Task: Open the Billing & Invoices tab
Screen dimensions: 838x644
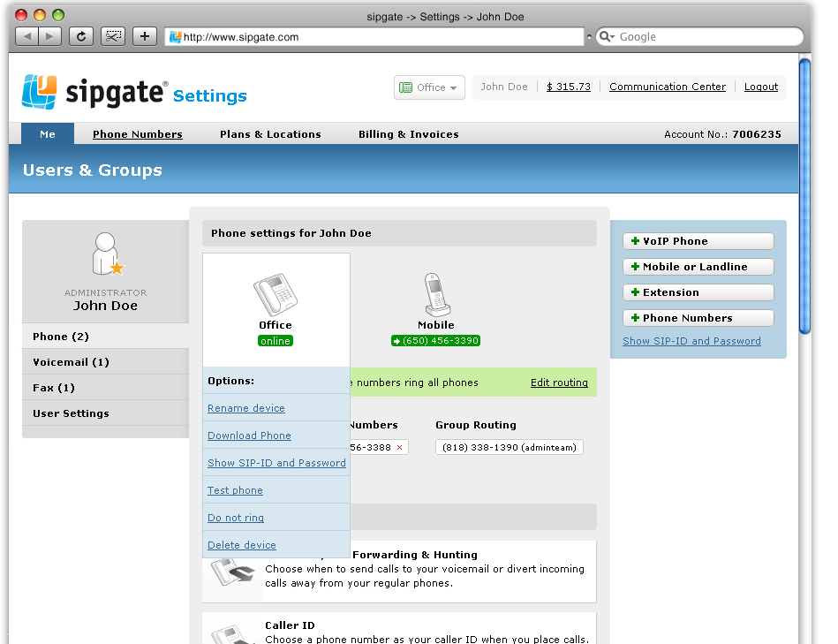Action: tap(408, 133)
